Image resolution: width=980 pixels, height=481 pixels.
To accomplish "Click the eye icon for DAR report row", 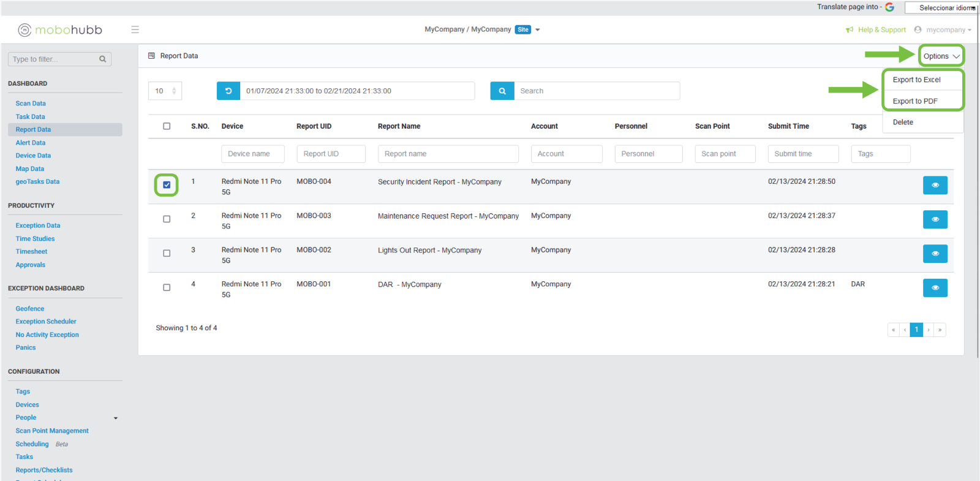I will (x=935, y=288).
